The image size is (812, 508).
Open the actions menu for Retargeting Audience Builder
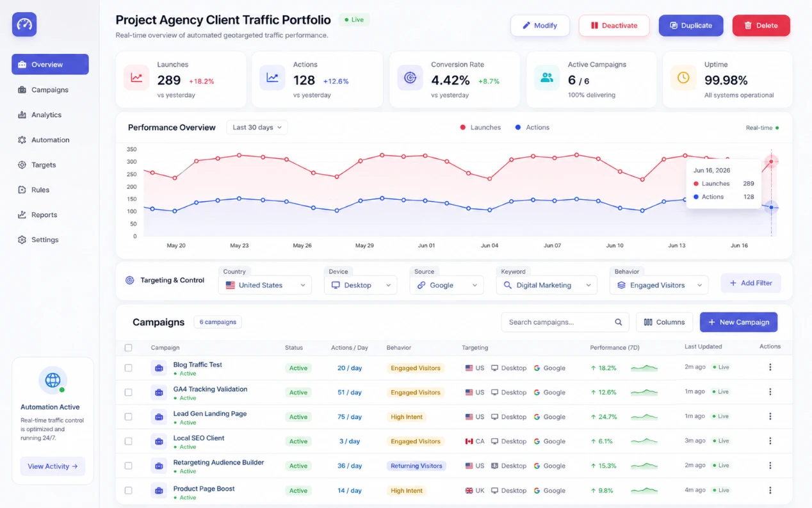pyautogui.click(x=770, y=466)
